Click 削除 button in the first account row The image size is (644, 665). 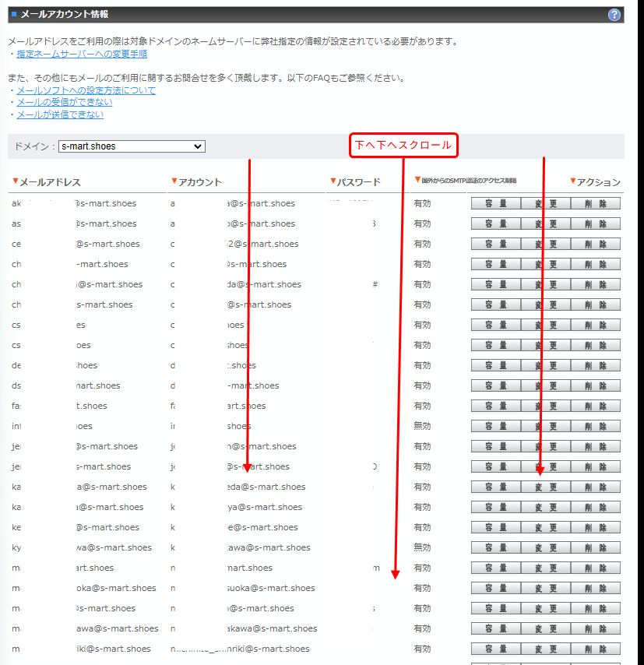pos(596,203)
